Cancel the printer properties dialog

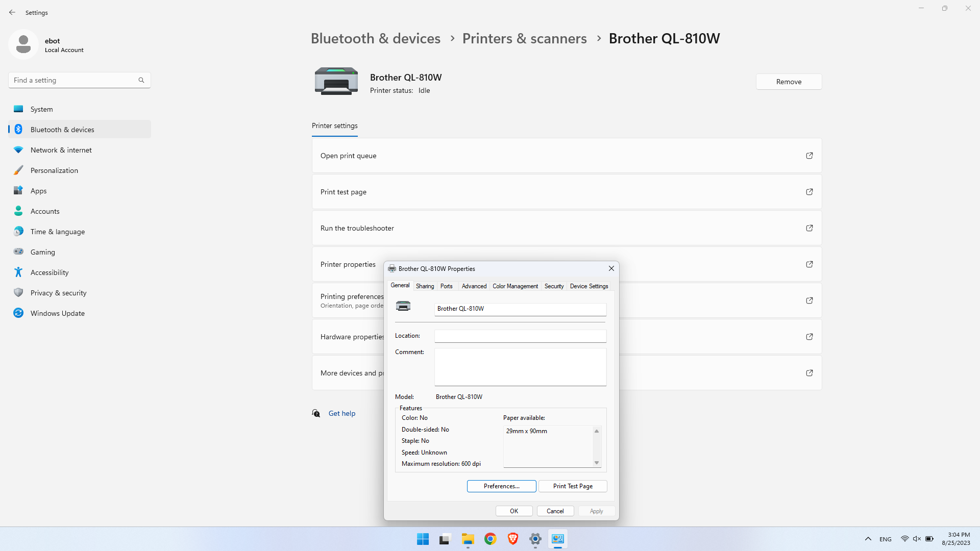click(555, 511)
